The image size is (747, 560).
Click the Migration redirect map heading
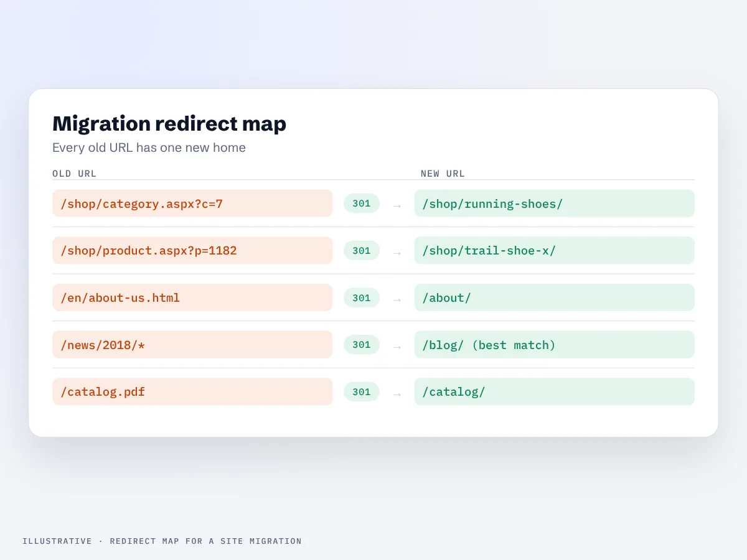click(x=169, y=124)
